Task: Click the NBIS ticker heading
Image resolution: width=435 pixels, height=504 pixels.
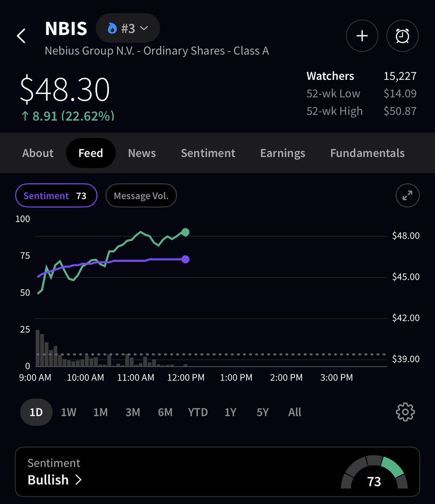Action: point(66,29)
